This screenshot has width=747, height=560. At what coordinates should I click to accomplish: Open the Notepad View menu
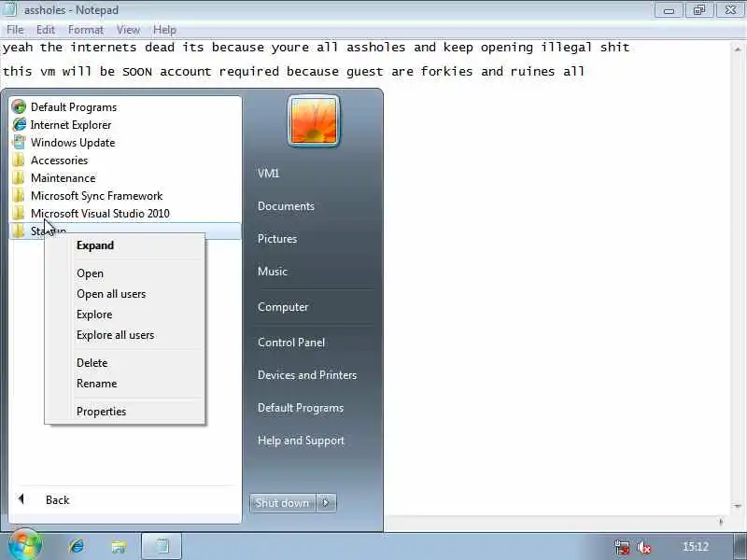(x=128, y=30)
